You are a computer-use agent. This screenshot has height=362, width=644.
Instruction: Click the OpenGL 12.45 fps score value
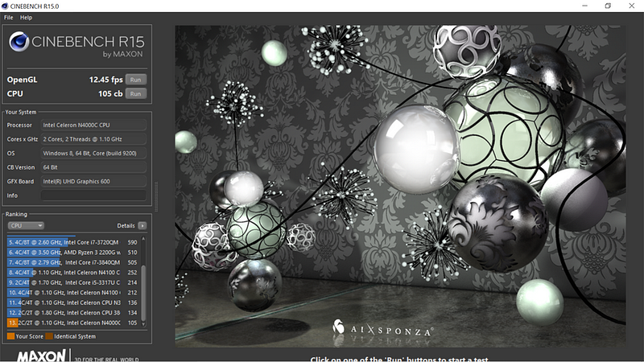click(106, 80)
